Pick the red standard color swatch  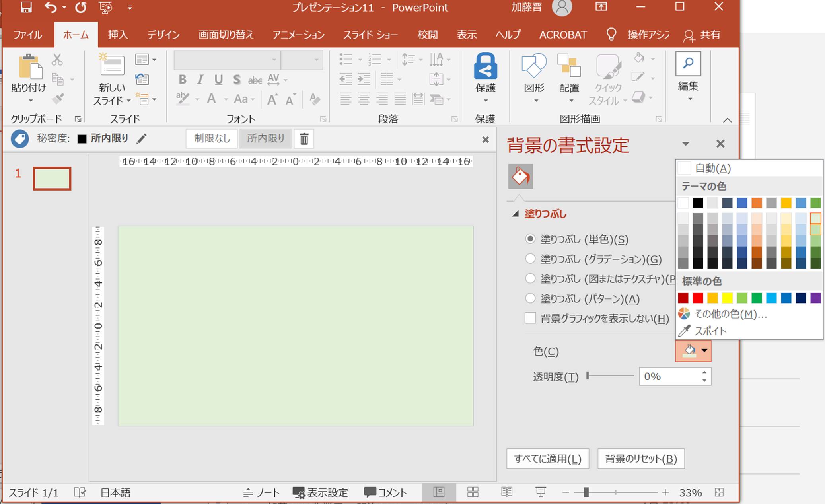(x=698, y=298)
